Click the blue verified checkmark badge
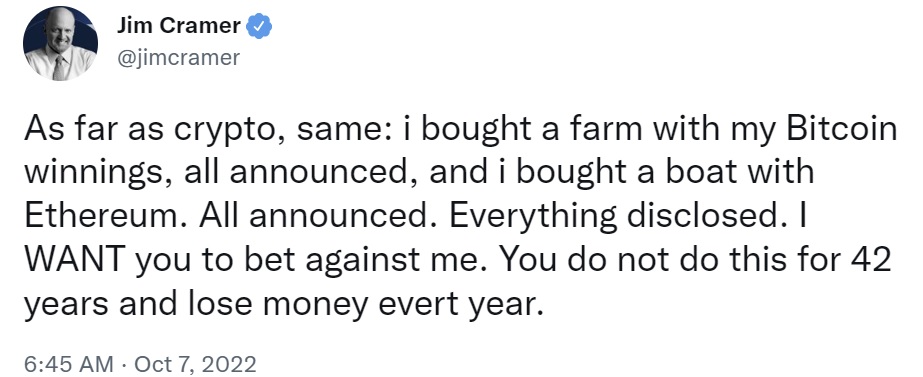Image resolution: width=923 pixels, height=377 pixels. pyautogui.click(x=258, y=27)
